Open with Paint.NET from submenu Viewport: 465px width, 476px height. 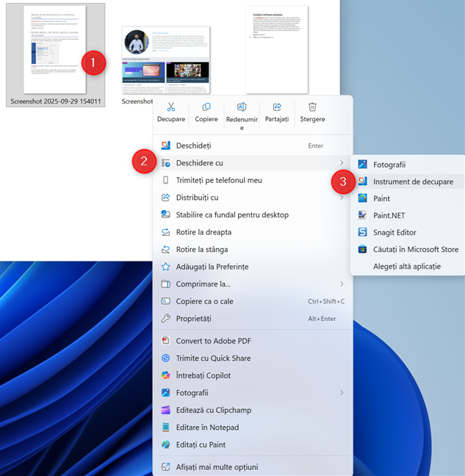(x=390, y=215)
